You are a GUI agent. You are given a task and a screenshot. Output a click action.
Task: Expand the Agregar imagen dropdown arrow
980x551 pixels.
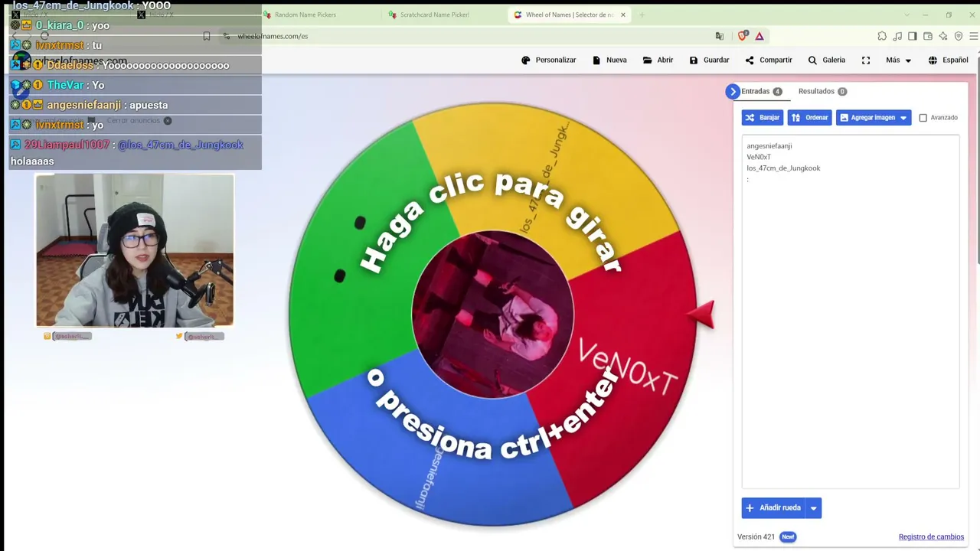[903, 118]
